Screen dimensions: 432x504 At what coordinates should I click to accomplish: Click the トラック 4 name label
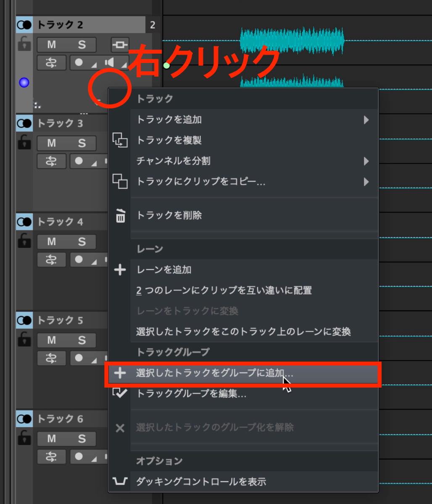[60, 222]
